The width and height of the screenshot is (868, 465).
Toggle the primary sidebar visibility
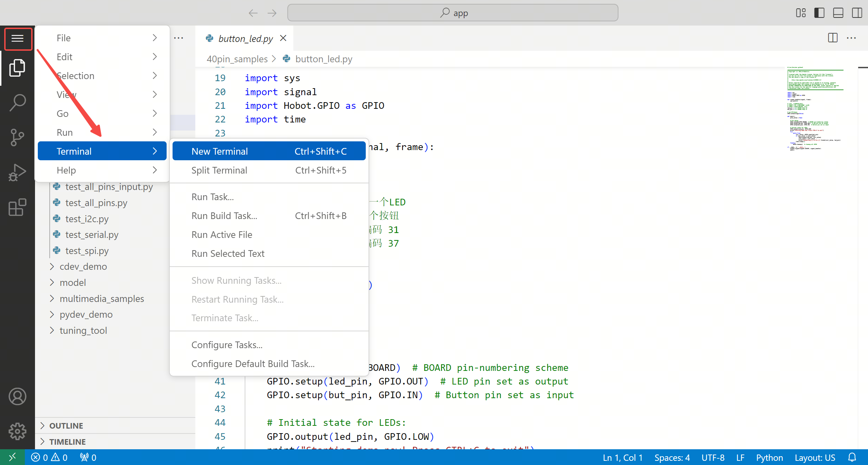point(819,13)
